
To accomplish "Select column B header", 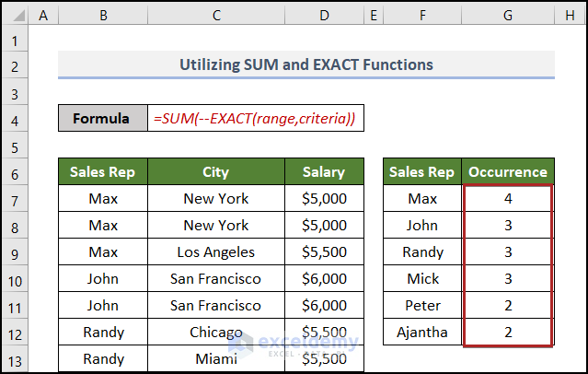I will [x=102, y=14].
